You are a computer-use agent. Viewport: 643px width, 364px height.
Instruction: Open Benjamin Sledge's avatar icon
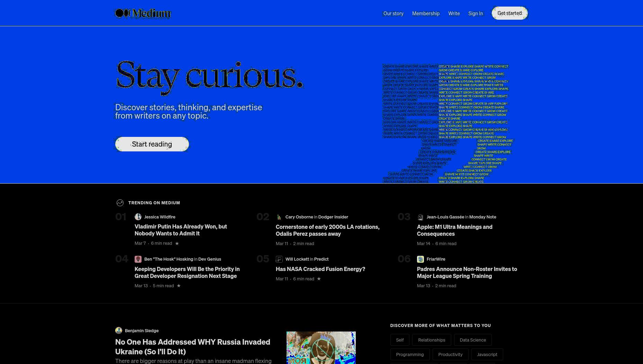point(119,330)
